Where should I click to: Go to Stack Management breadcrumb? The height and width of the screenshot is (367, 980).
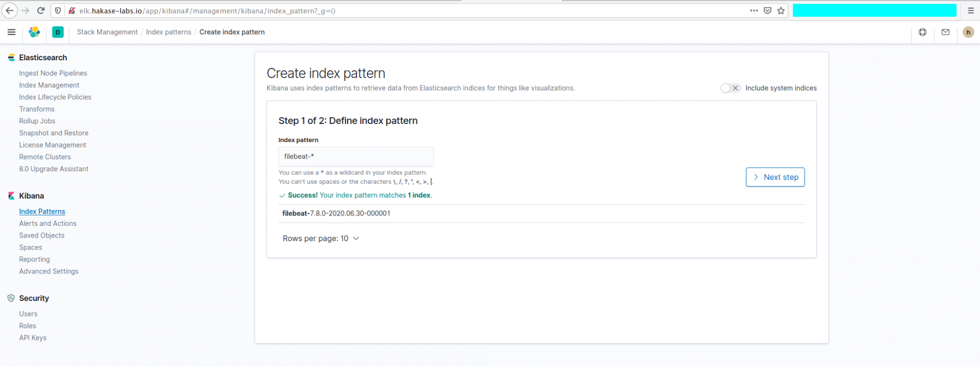[107, 32]
